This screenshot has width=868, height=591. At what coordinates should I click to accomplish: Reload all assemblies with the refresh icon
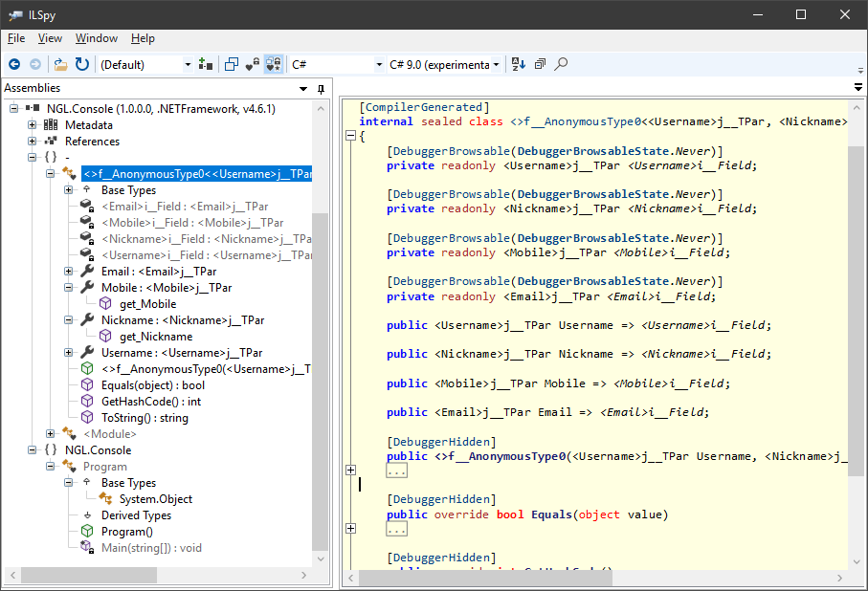click(x=82, y=65)
